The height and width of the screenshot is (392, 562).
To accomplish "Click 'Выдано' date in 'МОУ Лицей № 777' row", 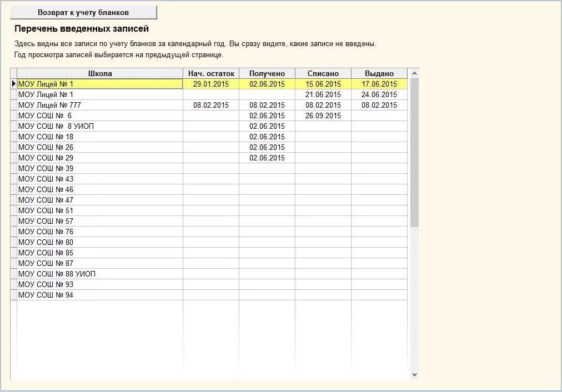I will click(x=379, y=105).
